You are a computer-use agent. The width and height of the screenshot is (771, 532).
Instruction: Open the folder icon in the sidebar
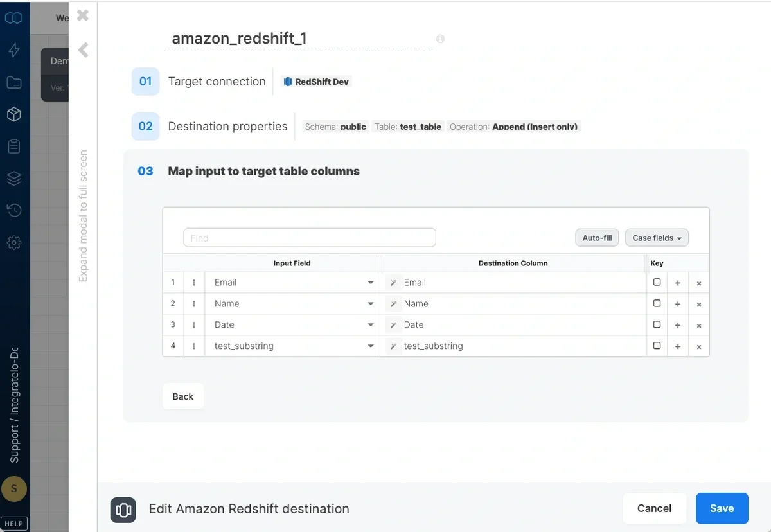tap(14, 82)
